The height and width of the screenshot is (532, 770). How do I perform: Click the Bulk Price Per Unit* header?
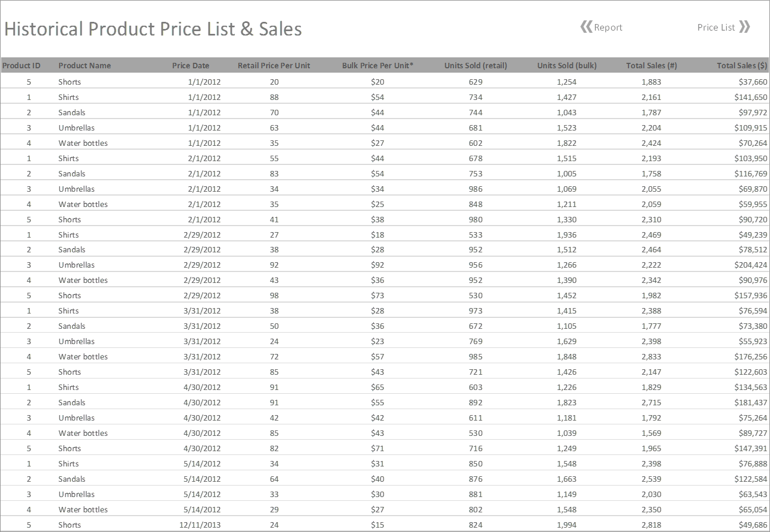pos(377,65)
